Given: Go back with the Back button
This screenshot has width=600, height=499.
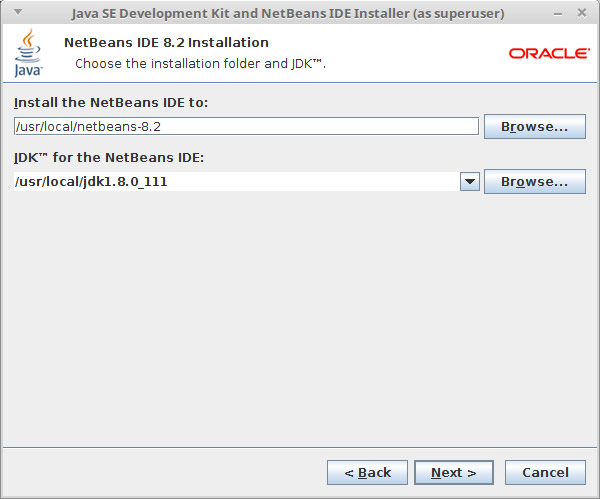Looking at the screenshot, I should 367,473.
